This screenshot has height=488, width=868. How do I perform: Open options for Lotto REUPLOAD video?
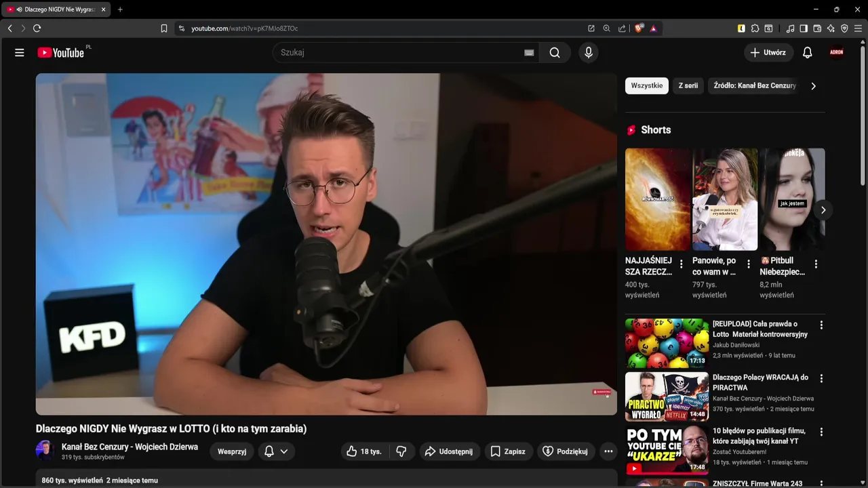pos(821,325)
